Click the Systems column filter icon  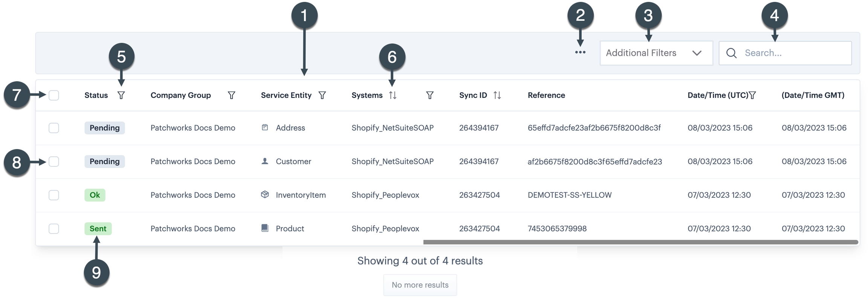coord(429,95)
